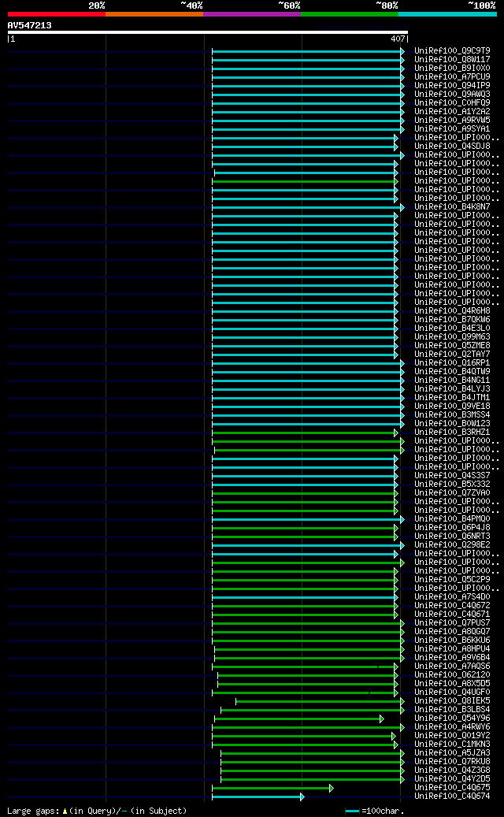
Task: Choose the UniRef100_B4NG11 entry
Action: coord(452,381)
